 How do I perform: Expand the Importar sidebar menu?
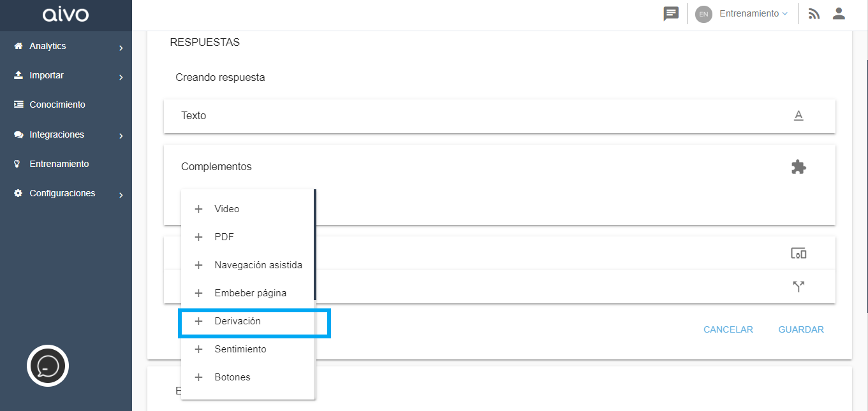(66, 76)
